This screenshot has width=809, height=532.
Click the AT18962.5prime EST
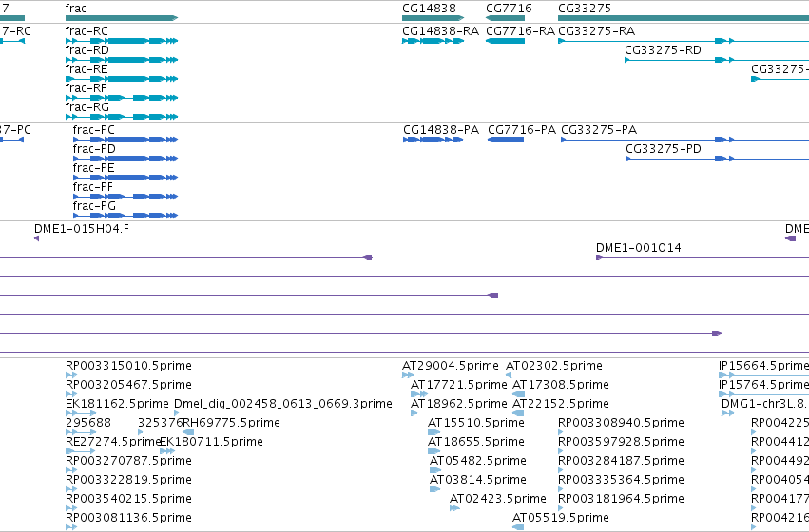(x=414, y=413)
